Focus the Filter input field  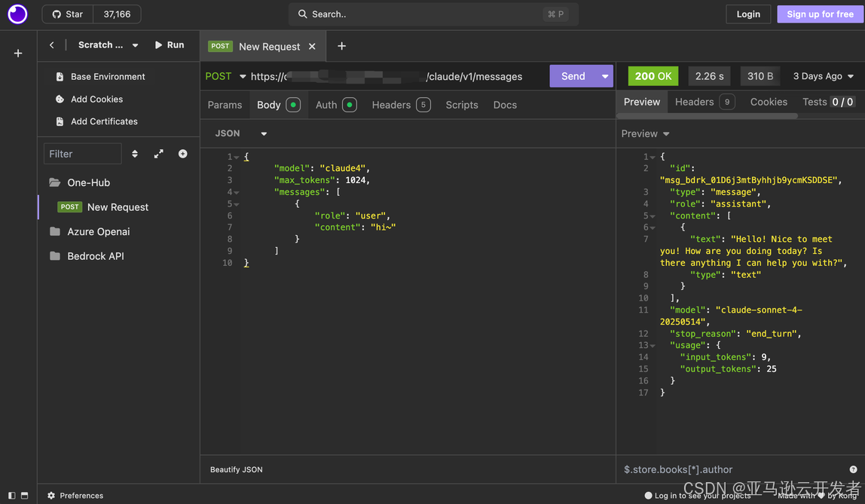point(83,154)
